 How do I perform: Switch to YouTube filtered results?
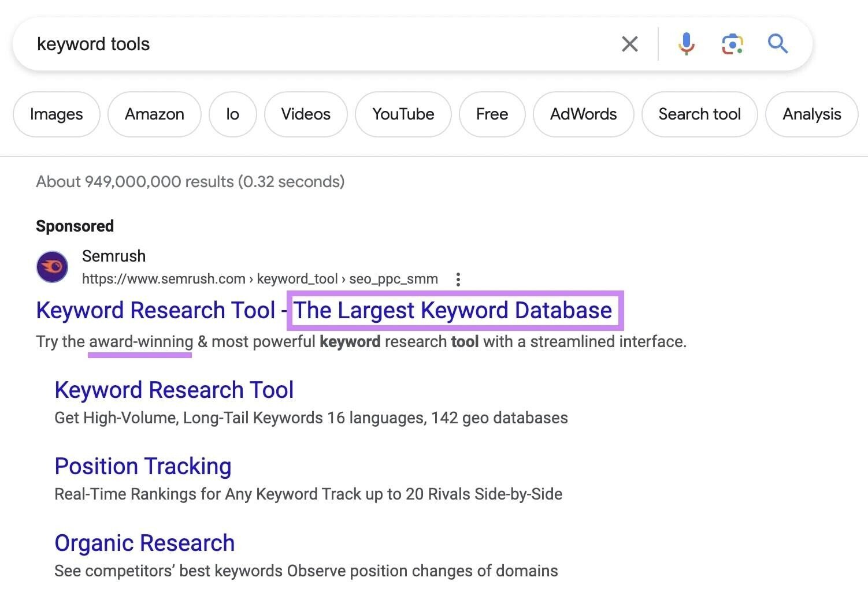403,114
